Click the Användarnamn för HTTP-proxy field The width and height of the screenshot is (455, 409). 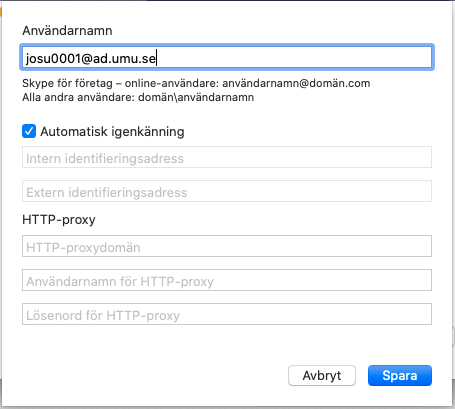coord(227,280)
